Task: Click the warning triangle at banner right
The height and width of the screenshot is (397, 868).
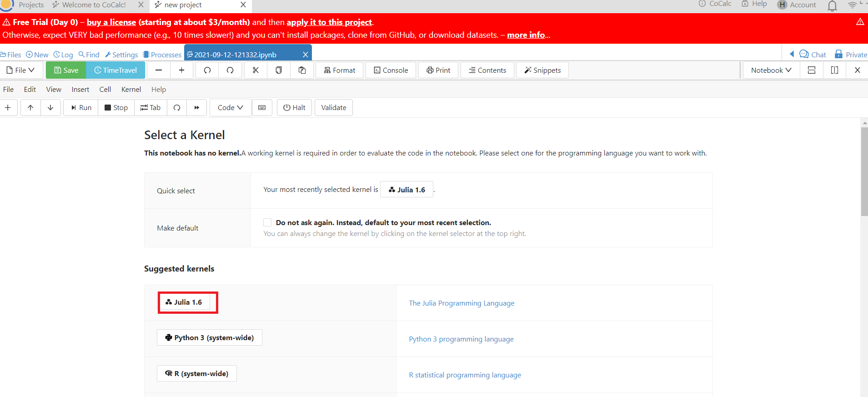Action: (860, 22)
